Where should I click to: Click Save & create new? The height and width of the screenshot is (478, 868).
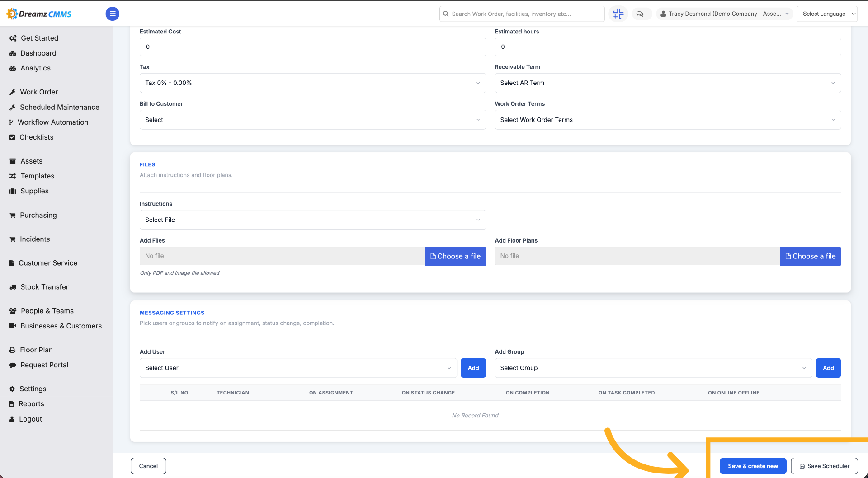753,466
